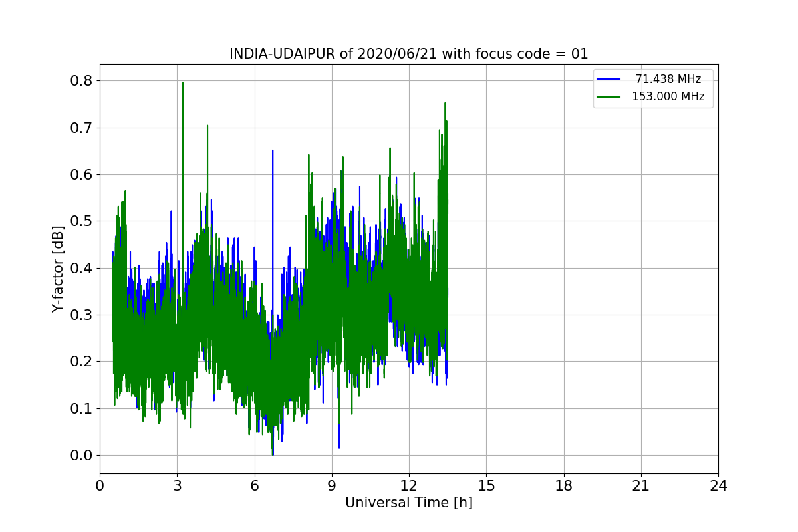Select the 153.000 MHz legend label
This screenshot has width=798, height=532.
(x=668, y=96)
